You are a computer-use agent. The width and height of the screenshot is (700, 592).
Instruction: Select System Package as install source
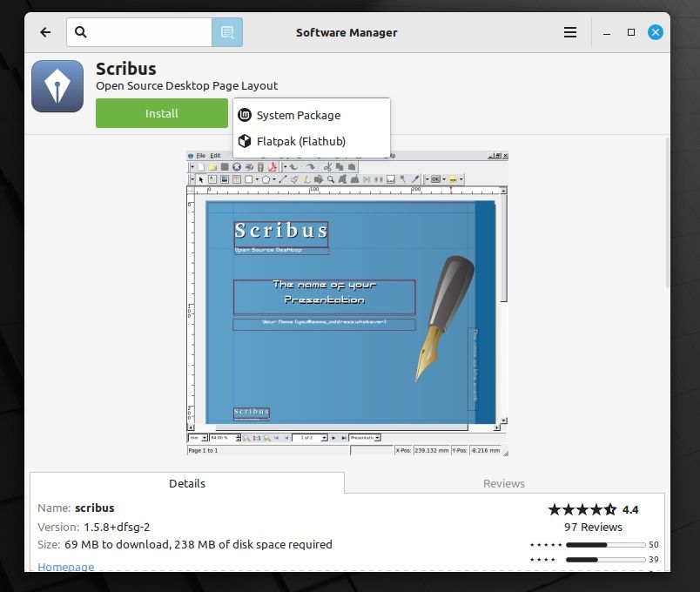299,115
